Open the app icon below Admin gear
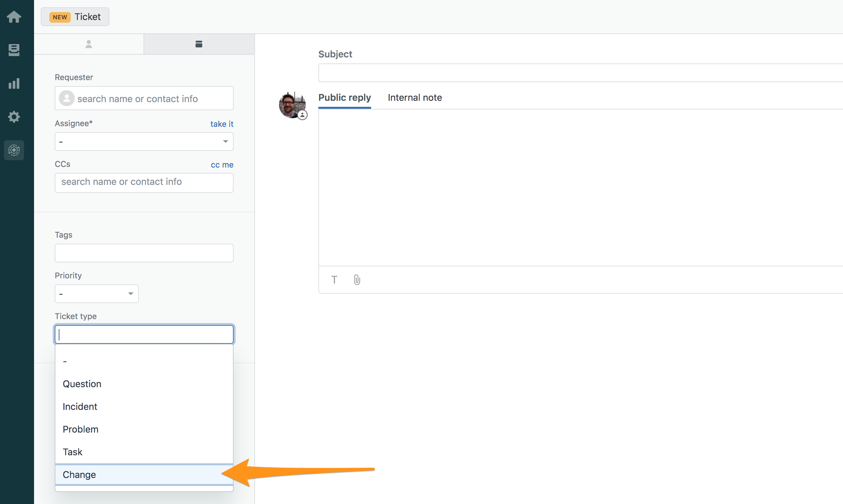This screenshot has width=843, height=504. (x=14, y=150)
